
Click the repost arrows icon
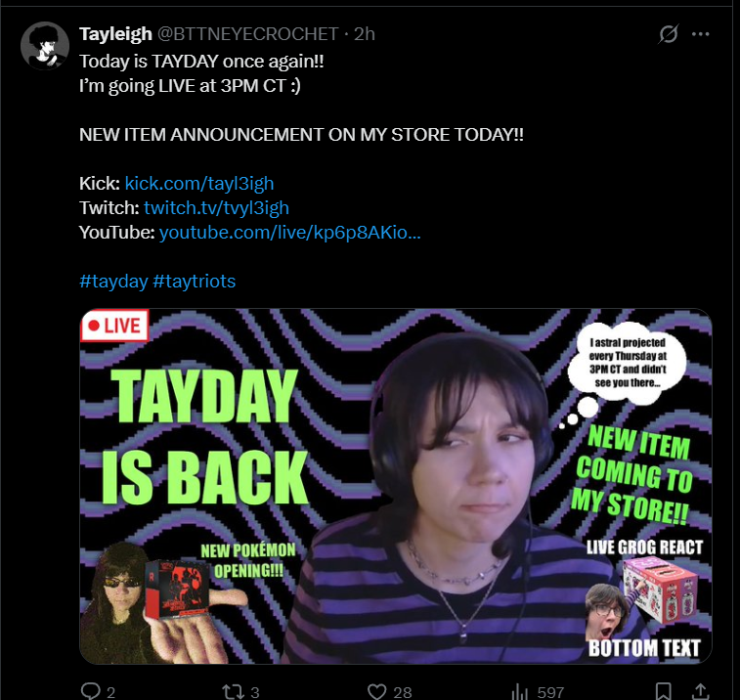tap(232, 692)
